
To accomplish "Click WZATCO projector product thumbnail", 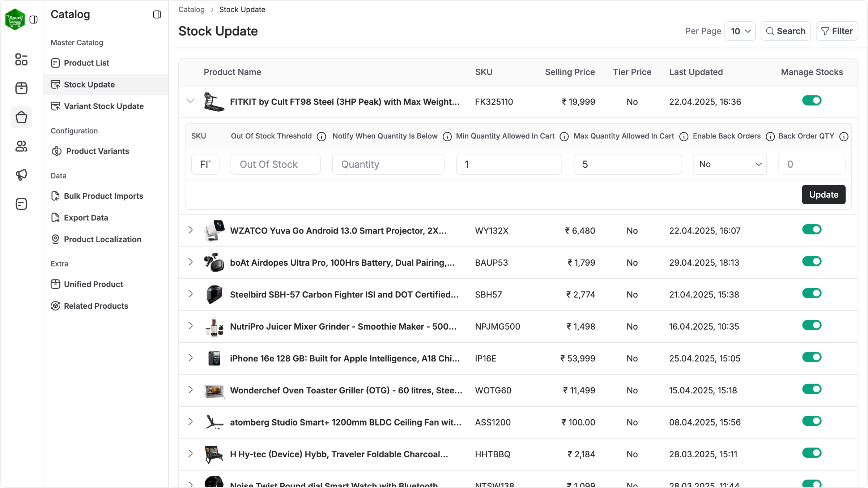I will (214, 231).
